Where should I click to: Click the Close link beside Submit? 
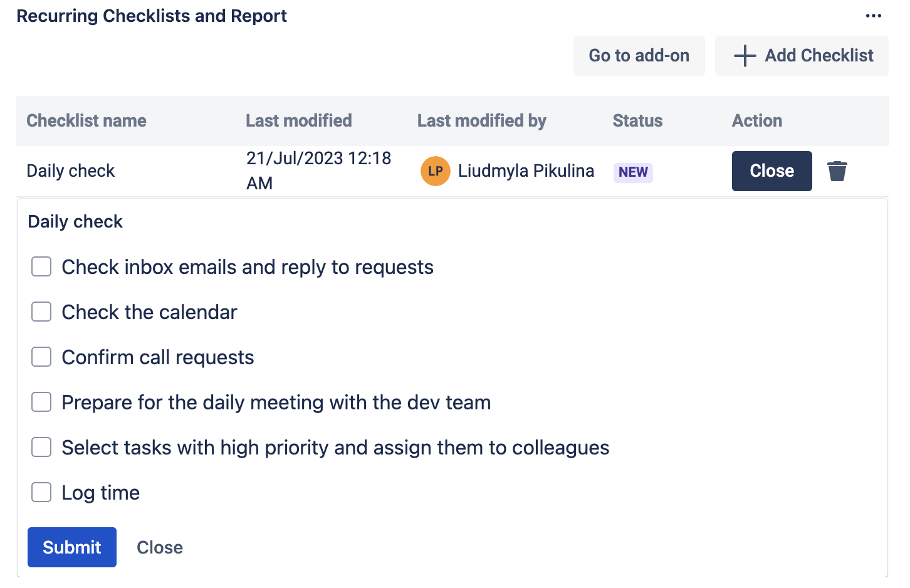160,547
